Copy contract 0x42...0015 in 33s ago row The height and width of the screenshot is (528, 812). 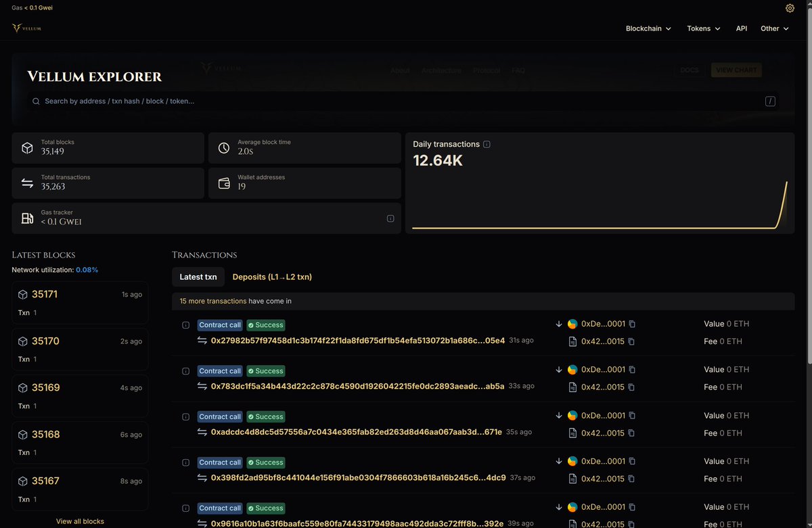[x=631, y=387]
